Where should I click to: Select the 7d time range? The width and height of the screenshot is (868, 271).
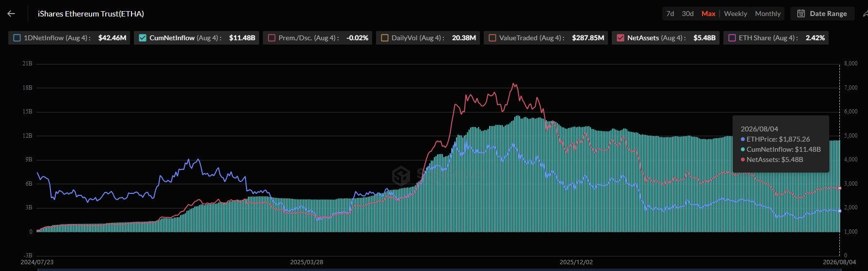[x=670, y=14]
